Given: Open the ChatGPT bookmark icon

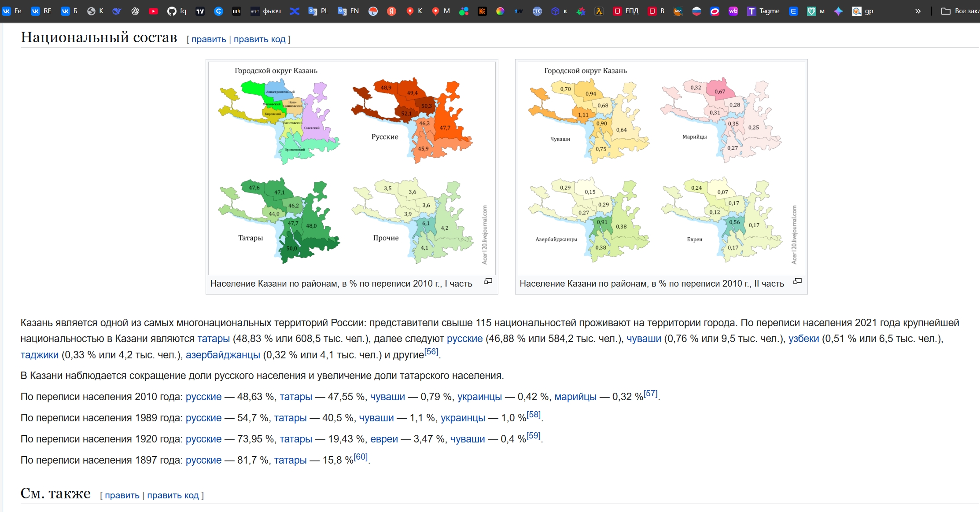Looking at the screenshot, I should (x=135, y=11).
